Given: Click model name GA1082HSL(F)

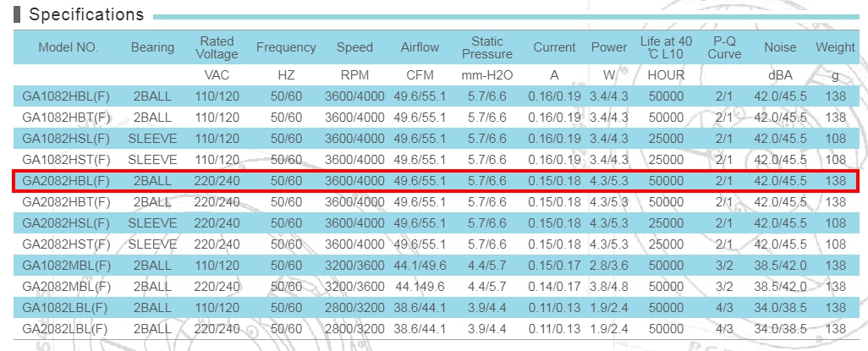Looking at the screenshot, I should 66,139.
